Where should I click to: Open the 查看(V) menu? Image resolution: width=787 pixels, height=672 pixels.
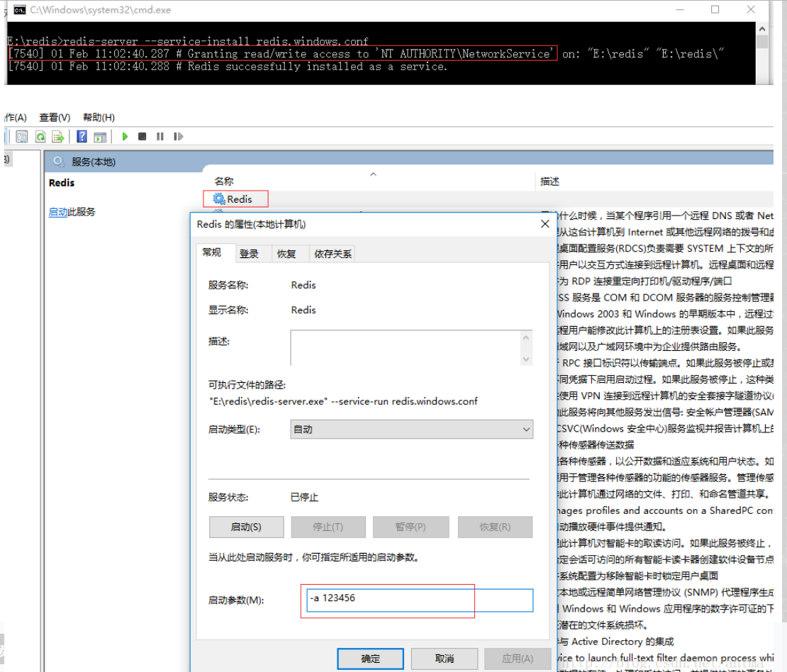(x=54, y=117)
